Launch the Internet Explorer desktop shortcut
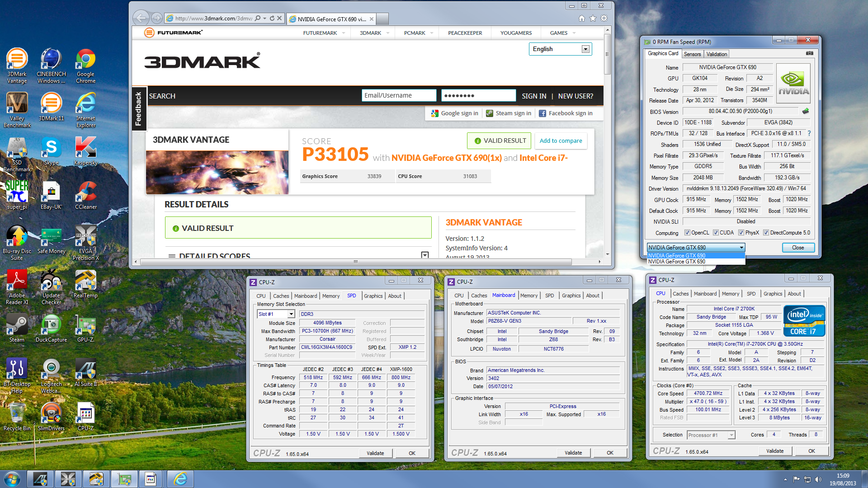Screen dimensions: 868x488 (x=85, y=110)
